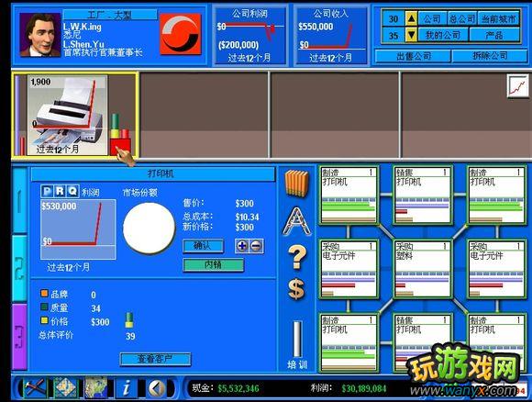Select the right 采购 电子元件 unit
The image size is (532, 402).
pyautogui.click(x=497, y=269)
